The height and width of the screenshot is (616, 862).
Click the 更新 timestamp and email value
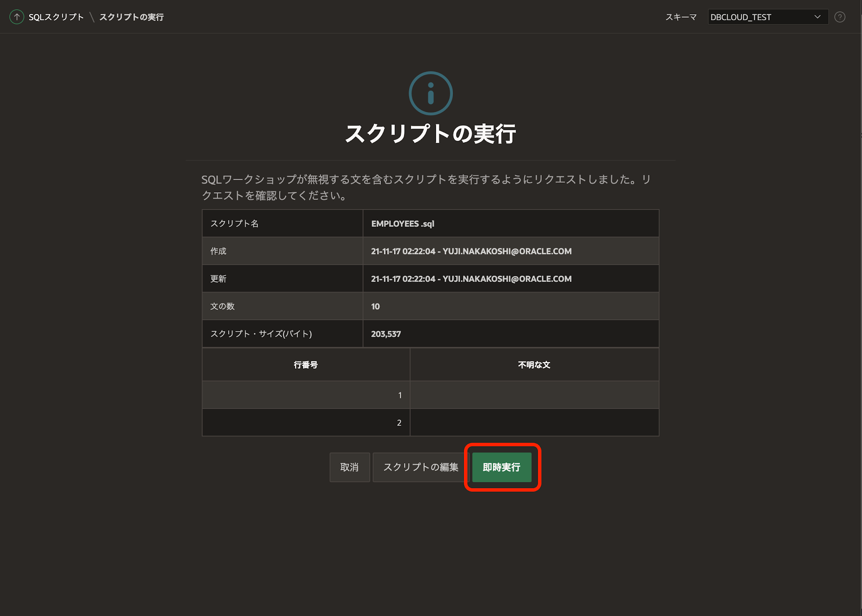(471, 279)
